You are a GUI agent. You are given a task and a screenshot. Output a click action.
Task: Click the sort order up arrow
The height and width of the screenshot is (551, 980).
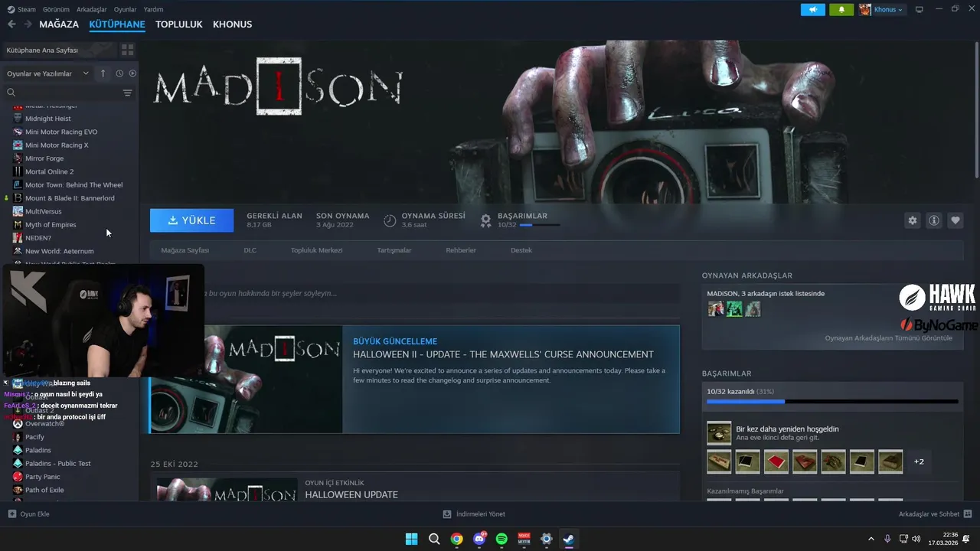point(103,73)
